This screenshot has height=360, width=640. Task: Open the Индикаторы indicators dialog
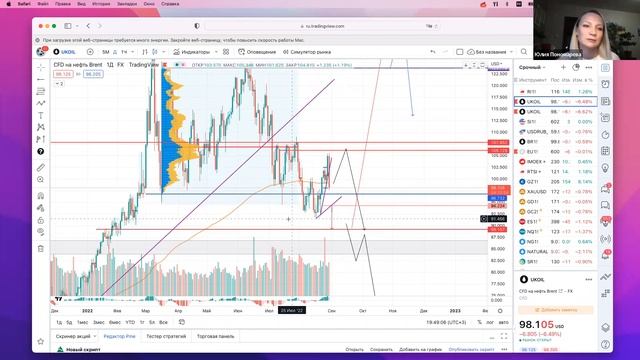coord(191,52)
